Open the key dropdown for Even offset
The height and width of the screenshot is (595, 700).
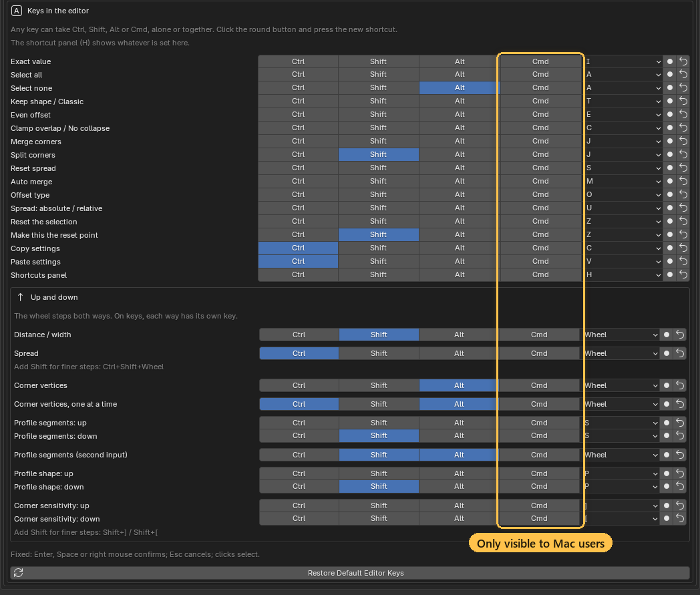pos(623,115)
